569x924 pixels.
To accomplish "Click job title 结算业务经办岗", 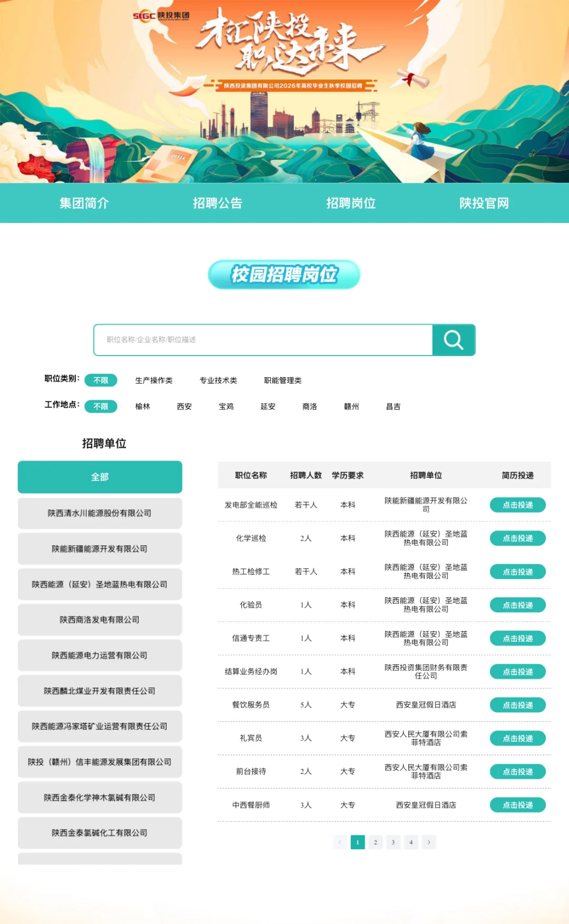I will point(251,672).
